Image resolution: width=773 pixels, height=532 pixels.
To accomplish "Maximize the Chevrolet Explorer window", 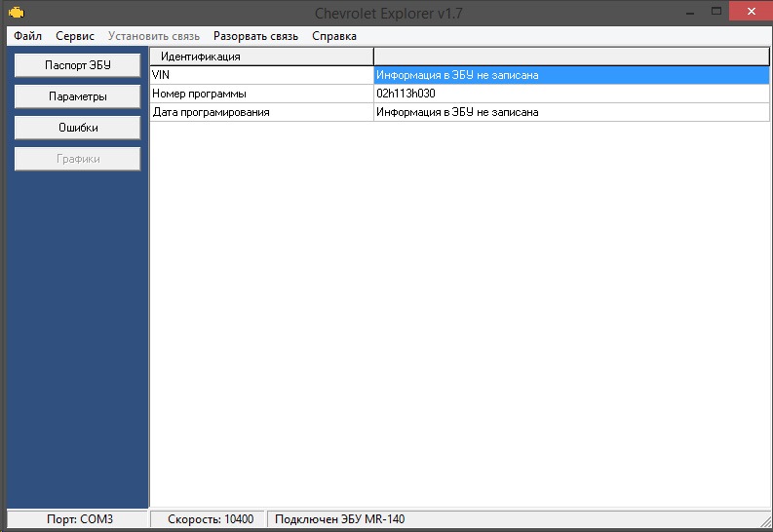I will (716, 12).
